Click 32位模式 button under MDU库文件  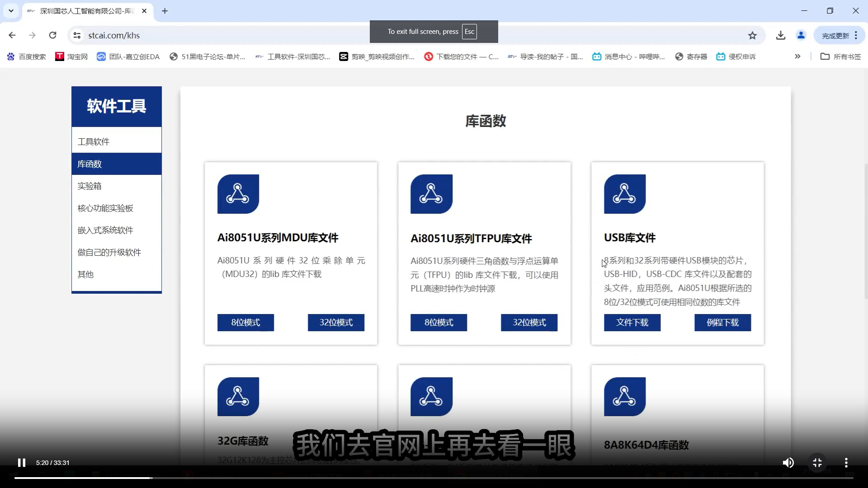[x=336, y=322]
